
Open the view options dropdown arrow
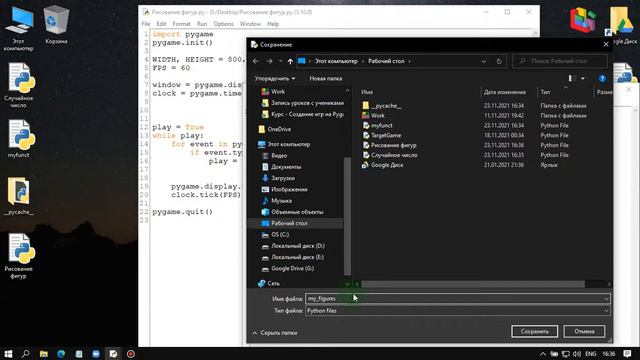point(582,78)
